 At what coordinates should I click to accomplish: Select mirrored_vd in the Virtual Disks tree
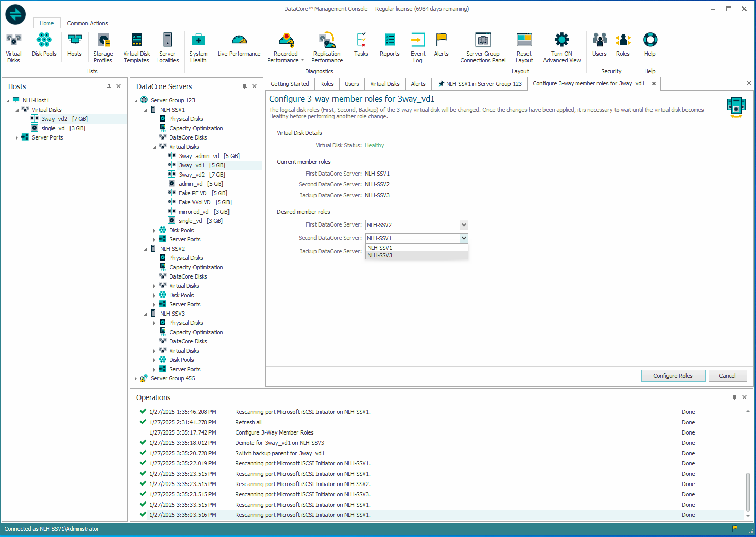pos(194,212)
